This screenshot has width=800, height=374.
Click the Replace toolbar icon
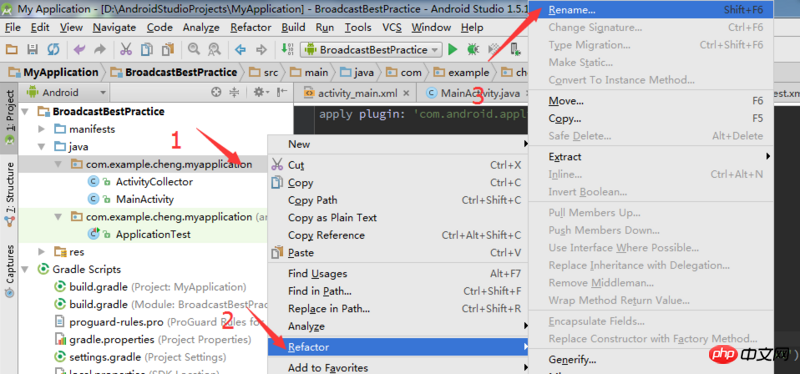point(214,49)
